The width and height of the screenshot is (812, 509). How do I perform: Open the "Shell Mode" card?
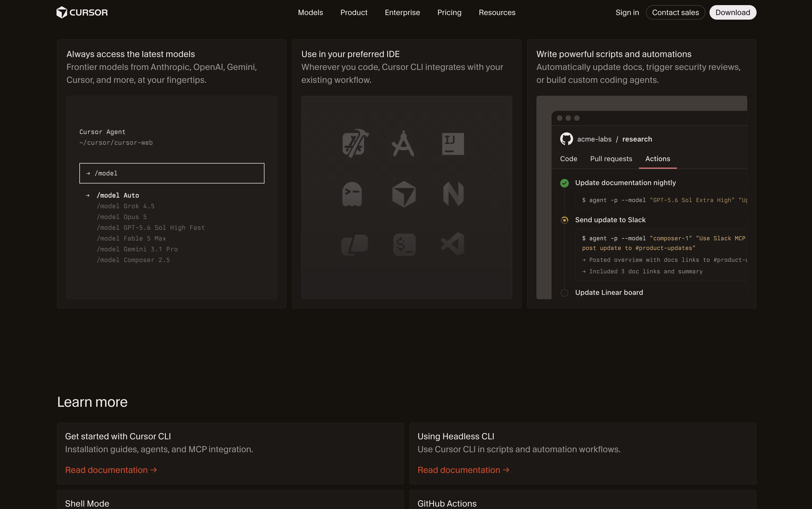pos(230,500)
